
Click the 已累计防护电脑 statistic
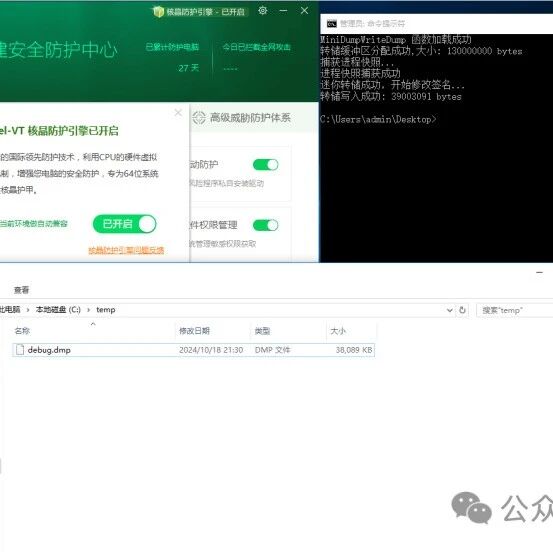(172, 47)
